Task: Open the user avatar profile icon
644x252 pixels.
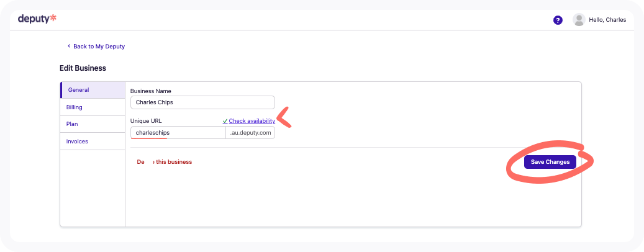Action: [579, 20]
